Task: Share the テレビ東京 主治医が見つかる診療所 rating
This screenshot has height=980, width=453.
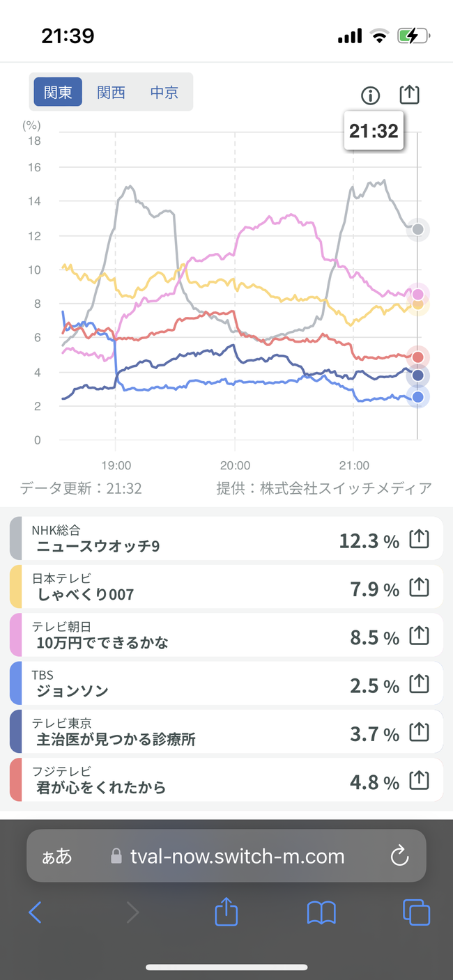Action: pos(418,733)
